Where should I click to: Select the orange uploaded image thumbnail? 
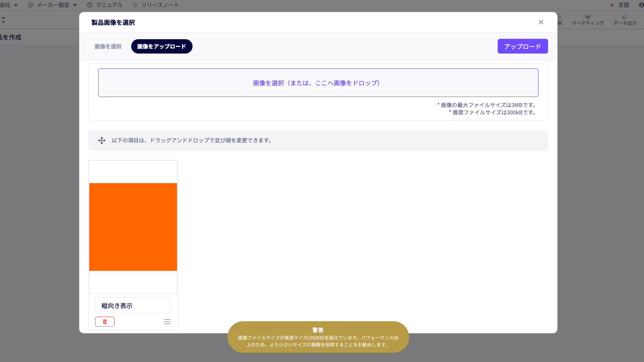pyautogui.click(x=133, y=227)
